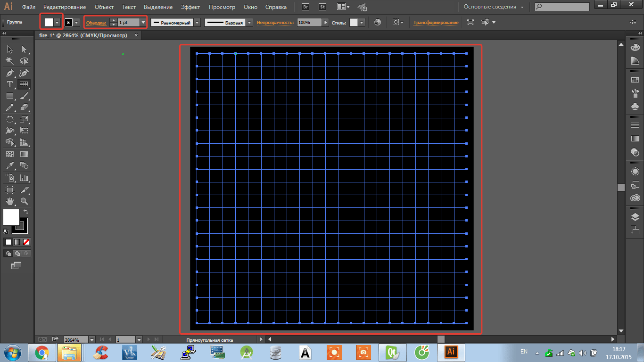The image size is (644, 362).
Task: Open the Artboards panel icon
Action: click(635, 230)
